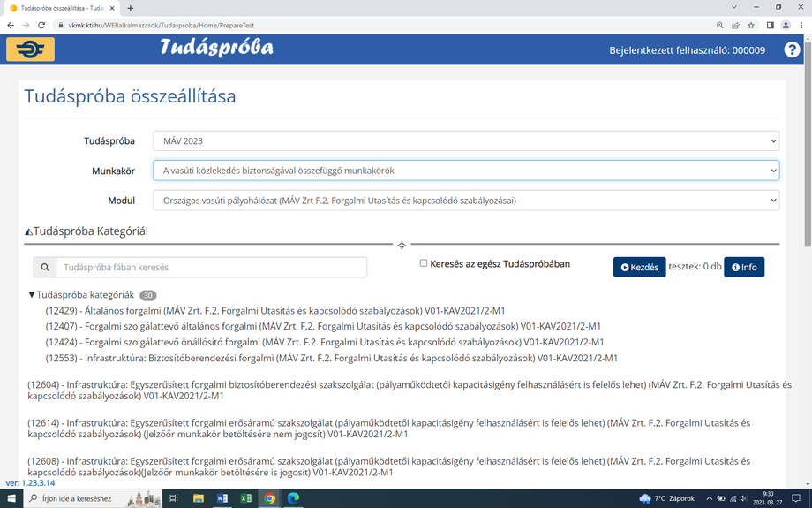Open File Explorer from the taskbar
Image resolution: width=812 pixels, height=508 pixels.
(199, 498)
